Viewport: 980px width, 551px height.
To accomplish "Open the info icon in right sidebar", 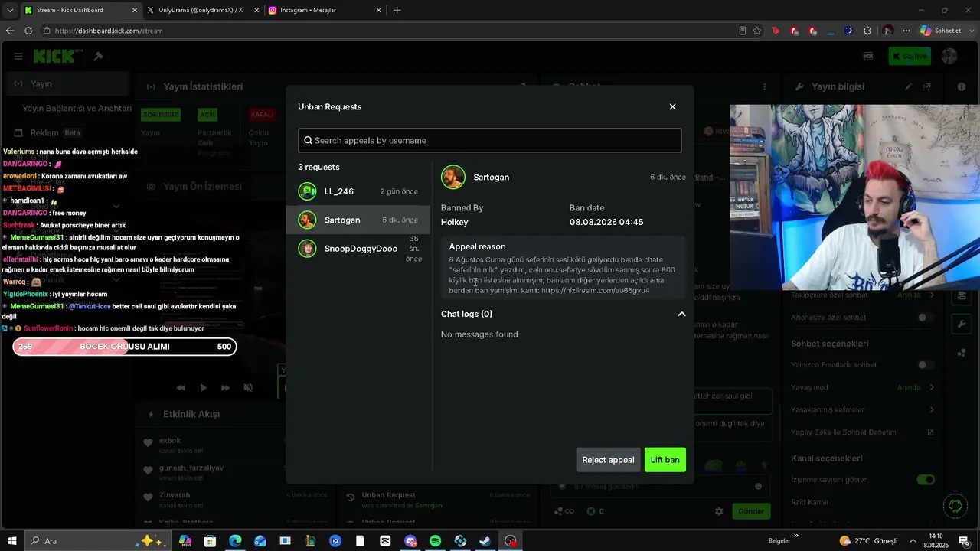I will click(962, 86).
